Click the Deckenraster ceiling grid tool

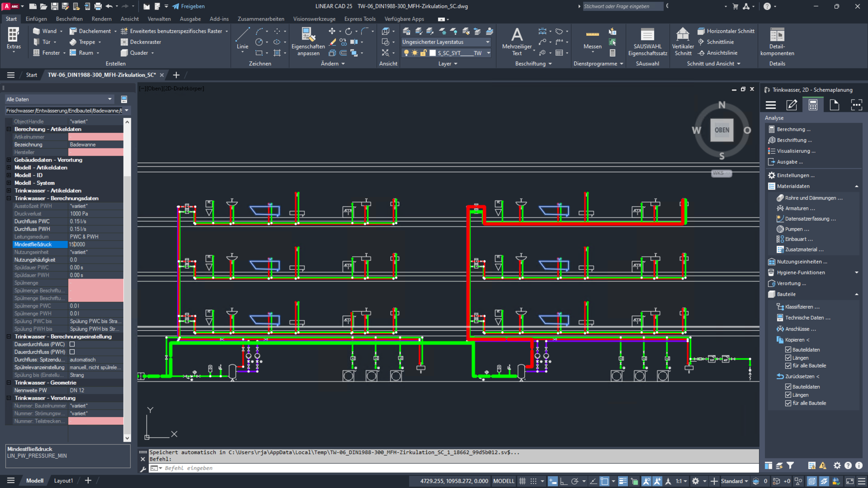point(141,42)
